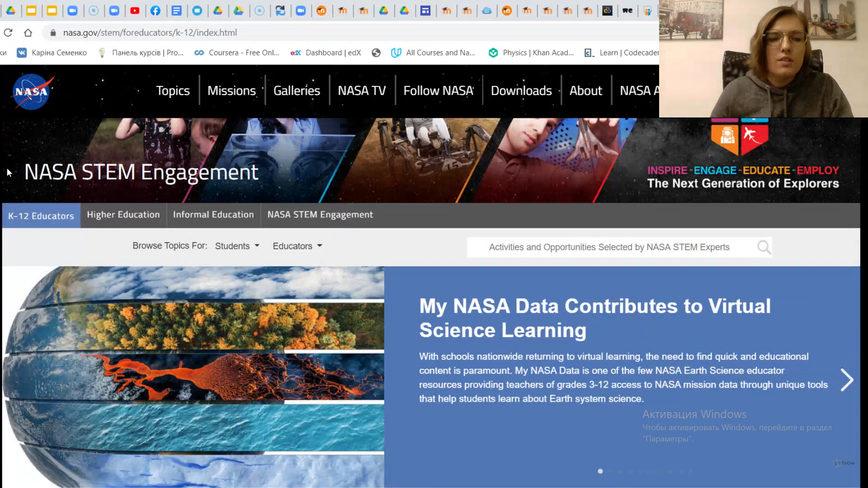The image size is (868, 488).
Task: Expand the Educators topics dropdown
Action: (297, 246)
